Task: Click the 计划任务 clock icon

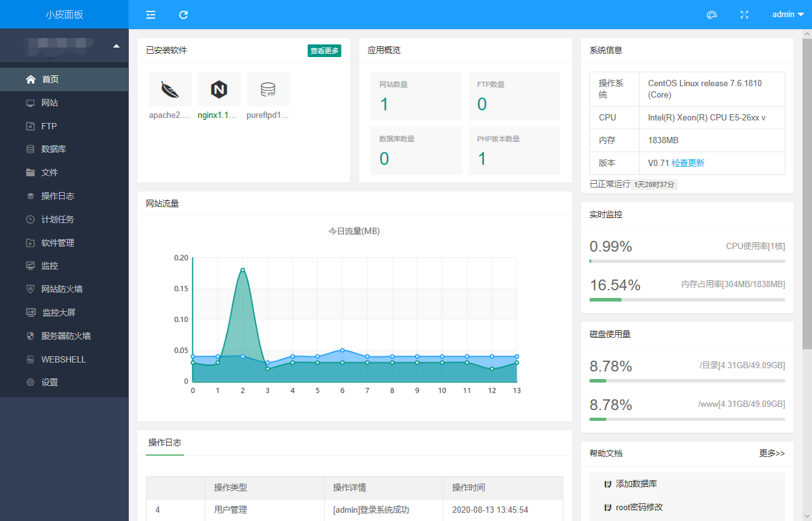Action: [x=30, y=219]
